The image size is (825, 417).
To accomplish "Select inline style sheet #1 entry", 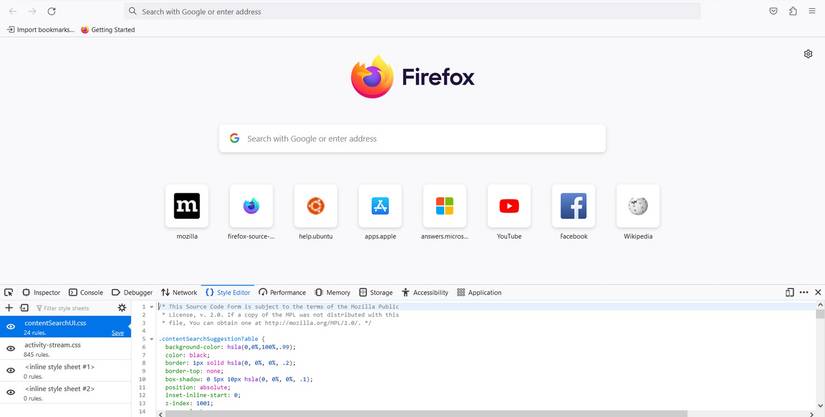I will pyautogui.click(x=65, y=371).
